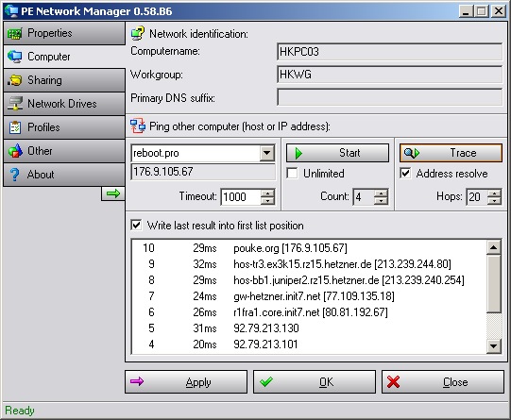Image resolution: width=511 pixels, height=420 pixels.
Task: Open Network Drives icon in sidebar
Action: (x=15, y=104)
